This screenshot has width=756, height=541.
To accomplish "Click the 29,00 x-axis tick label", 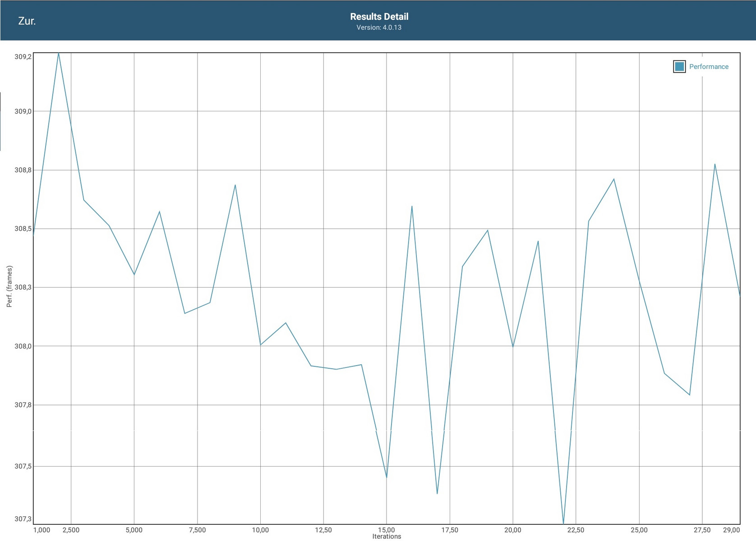I will tap(731, 530).
